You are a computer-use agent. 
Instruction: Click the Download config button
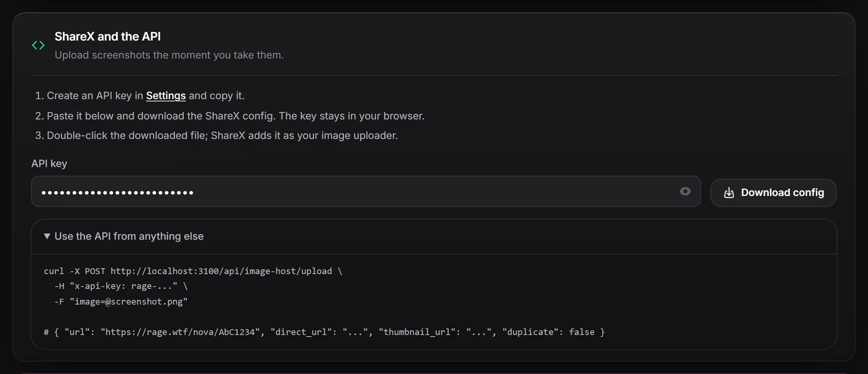pyautogui.click(x=773, y=193)
